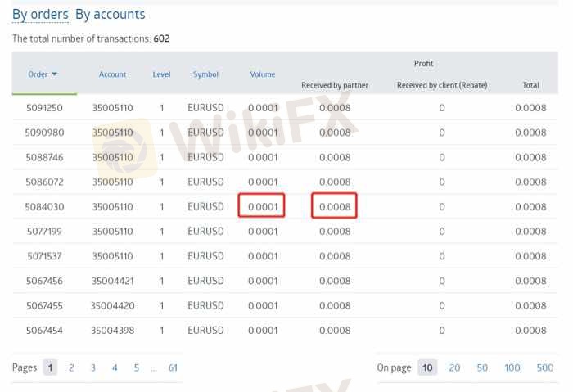This screenshot has width=573, height=392.
Task: Sort table by Account column header
Action: point(112,74)
